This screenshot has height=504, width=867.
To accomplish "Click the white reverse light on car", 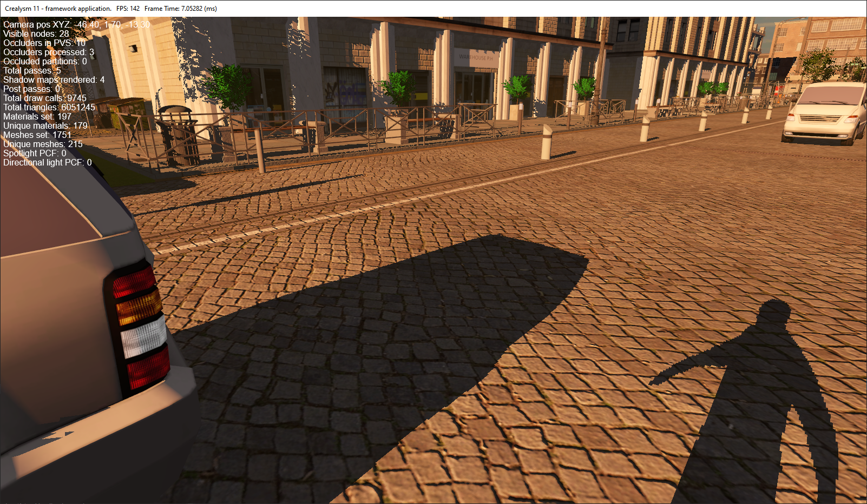I will coord(143,336).
